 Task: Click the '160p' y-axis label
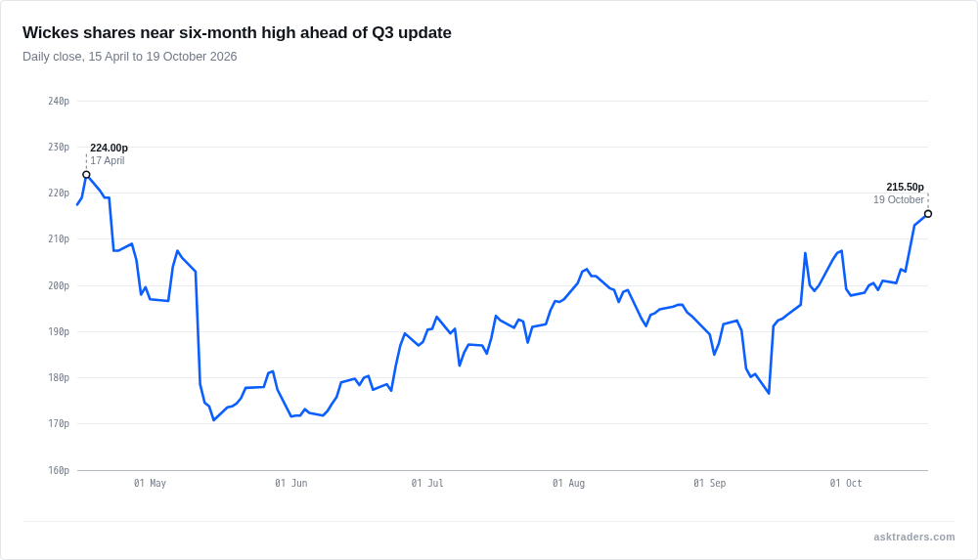[59, 470]
